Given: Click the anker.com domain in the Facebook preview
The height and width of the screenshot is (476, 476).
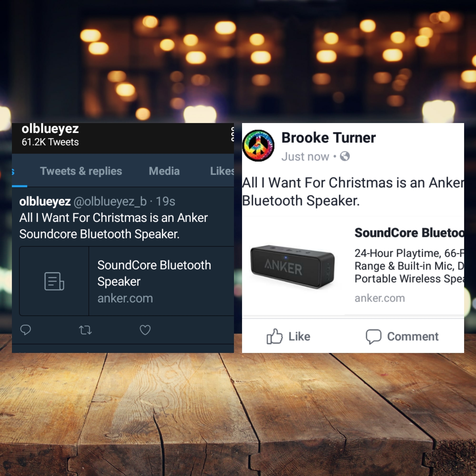Looking at the screenshot, I should click(x=380, y=298).
